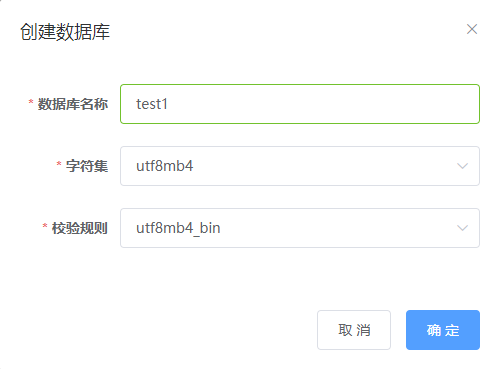The image size is (498, 369).
Task: Select the test1 text in name field
Action: pos(152,104)
